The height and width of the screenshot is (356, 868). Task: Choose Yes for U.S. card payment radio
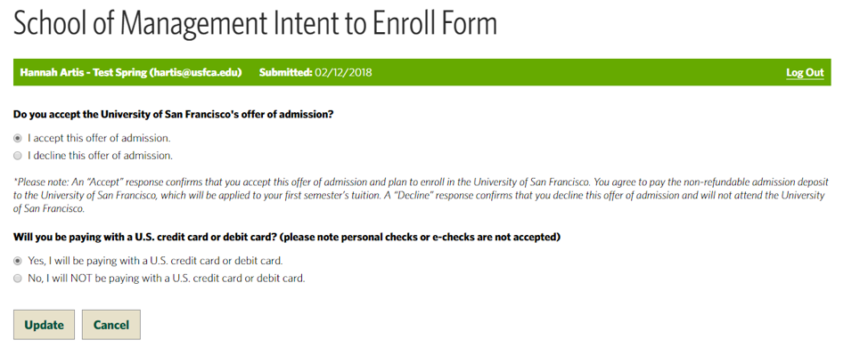18,261
